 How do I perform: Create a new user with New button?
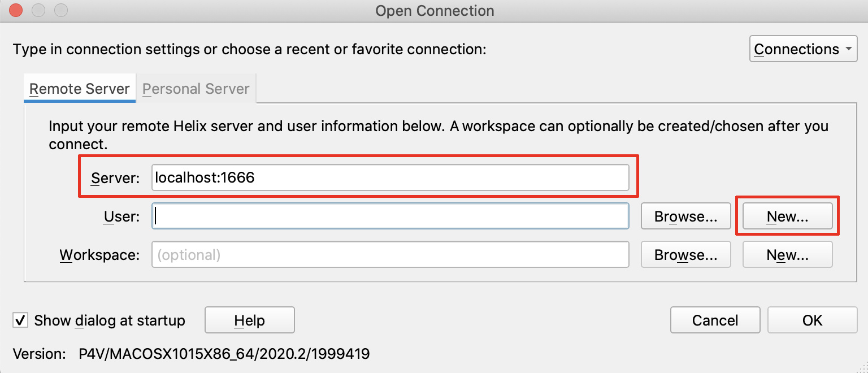(x=787, y=216)
